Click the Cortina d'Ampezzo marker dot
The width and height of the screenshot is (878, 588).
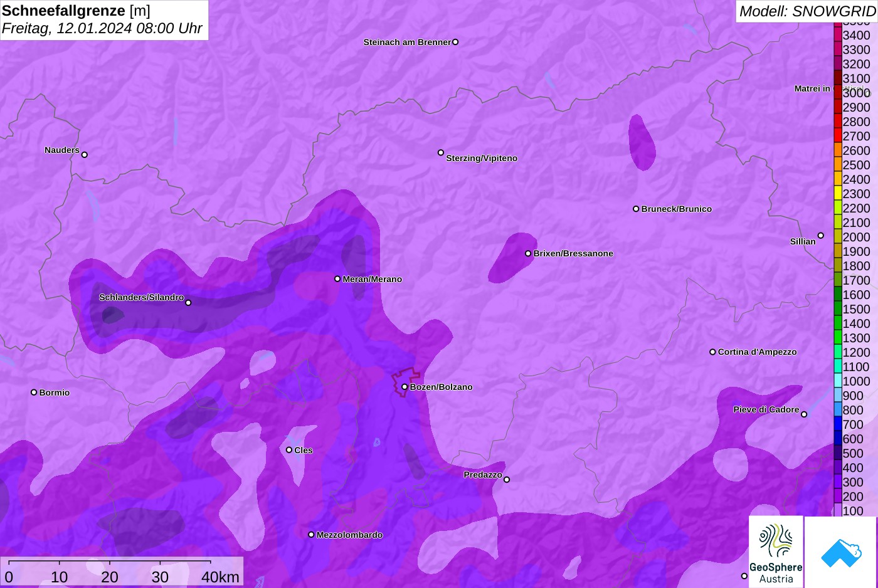point(712,352)
